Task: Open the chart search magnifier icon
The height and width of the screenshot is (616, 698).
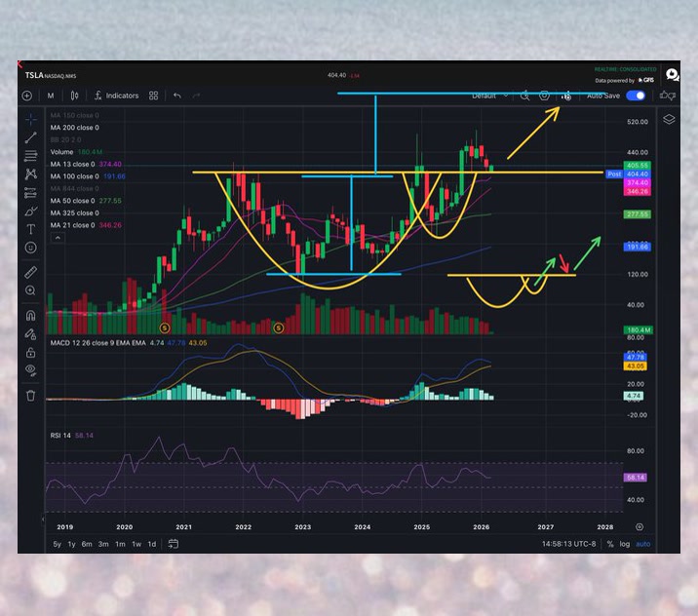Action: (x=524, y=96)
